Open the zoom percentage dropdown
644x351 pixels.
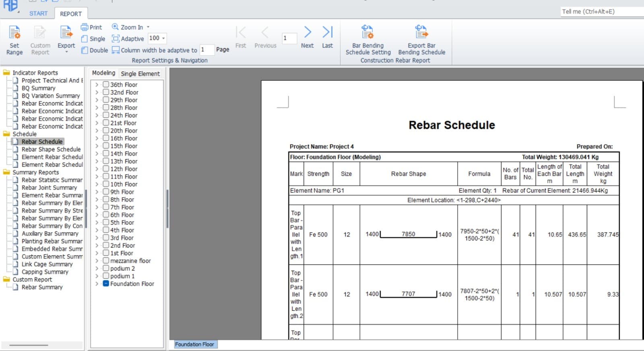click(x=163, y=38)
